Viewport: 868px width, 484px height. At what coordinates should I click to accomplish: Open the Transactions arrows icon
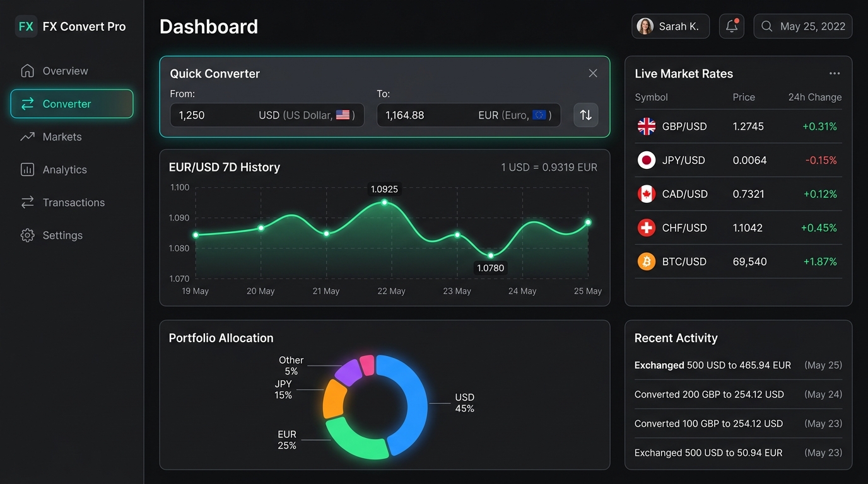click(x=27, y=202)
